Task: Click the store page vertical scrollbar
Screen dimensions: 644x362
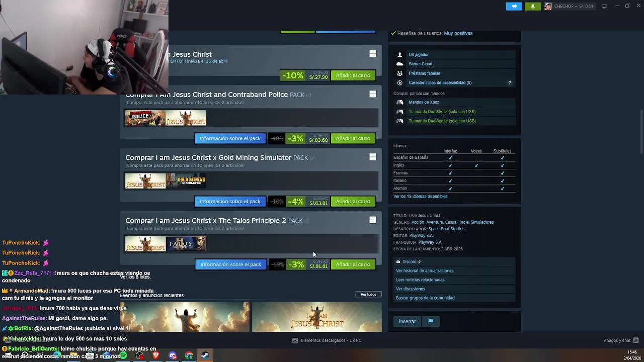Action: 641,131
